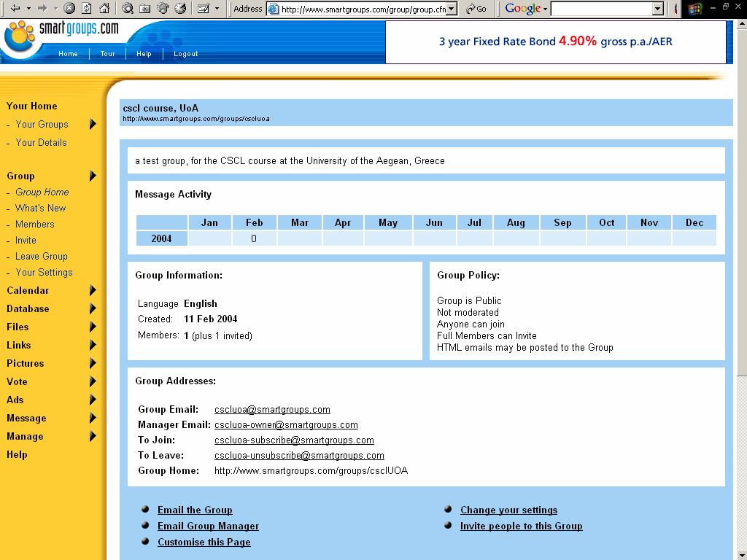Open the Search pane magnifier icon
Viewport: 747px width, 560px height.
tap(127, 8)
